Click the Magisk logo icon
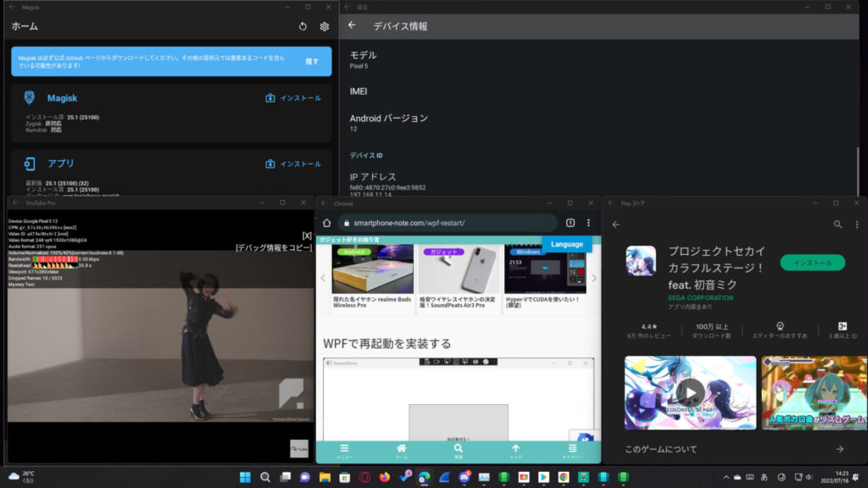 pyautogui.click(x=30, y=98)
